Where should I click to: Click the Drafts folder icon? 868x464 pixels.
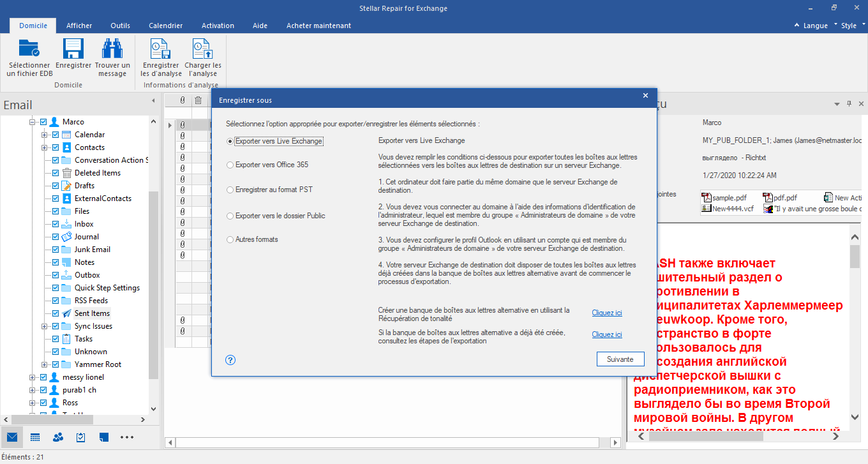click(66, 186)
